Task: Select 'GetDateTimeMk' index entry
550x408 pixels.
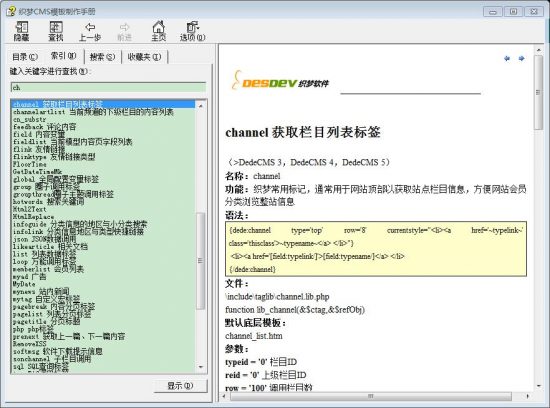Action: click(x=37, y=172)
